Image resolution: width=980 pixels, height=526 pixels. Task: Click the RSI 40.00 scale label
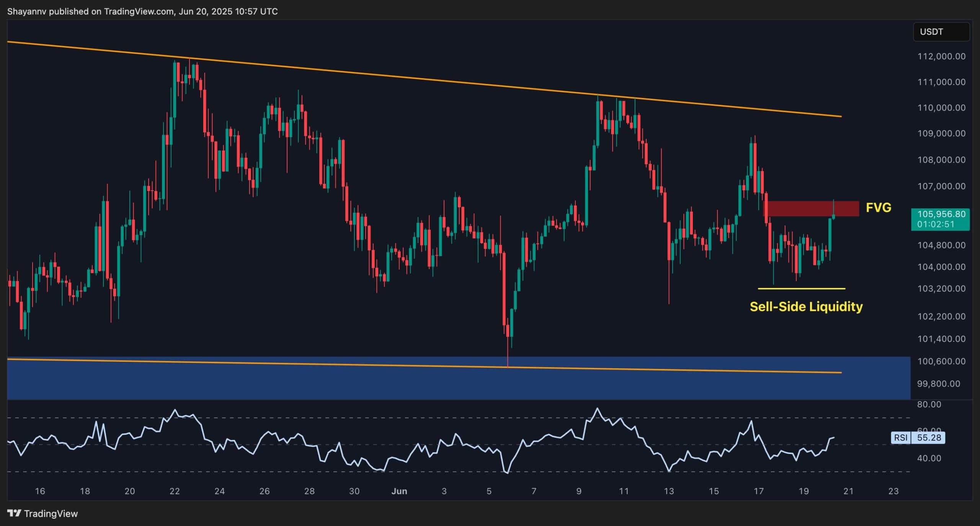[929, 458]
